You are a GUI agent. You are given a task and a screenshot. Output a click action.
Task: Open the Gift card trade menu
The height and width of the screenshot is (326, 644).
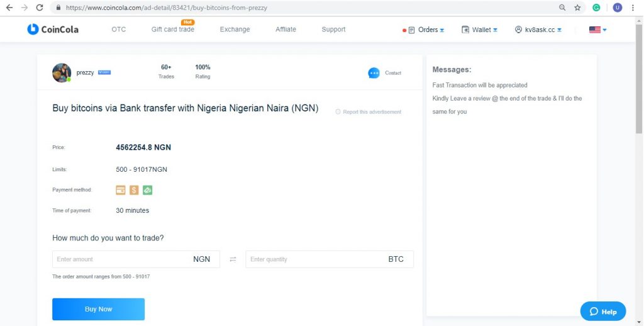coord(172,29)
